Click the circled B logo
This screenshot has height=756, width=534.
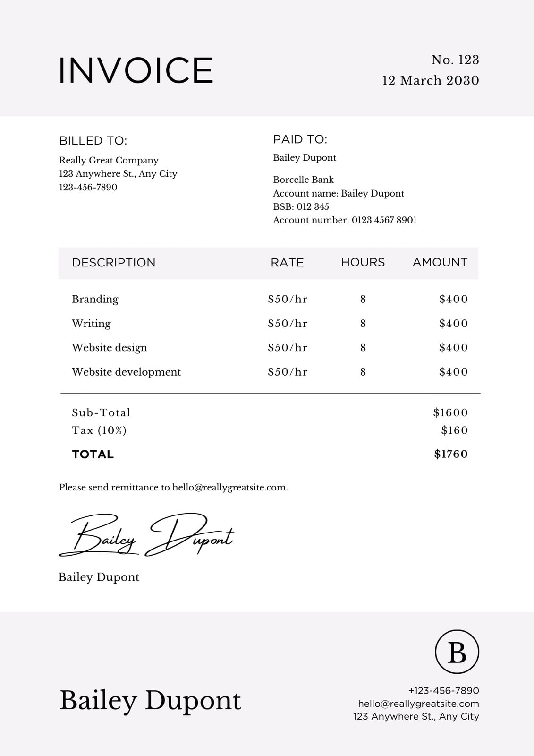click(457, 652)
